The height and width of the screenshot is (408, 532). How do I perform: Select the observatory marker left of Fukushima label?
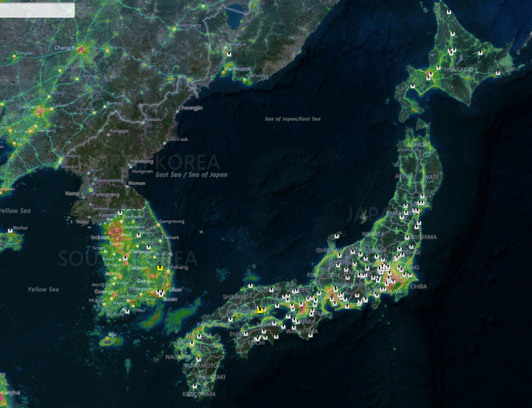click(407, 238)
